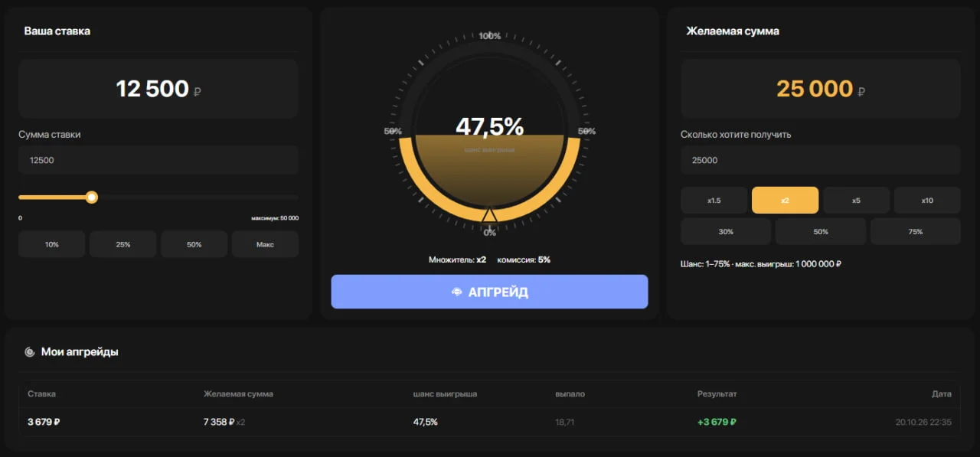Click the 25 000 ₽ desired sum display
Image resolution: width=980 pixels, height=457 pixels.
(x=821, y=89)
